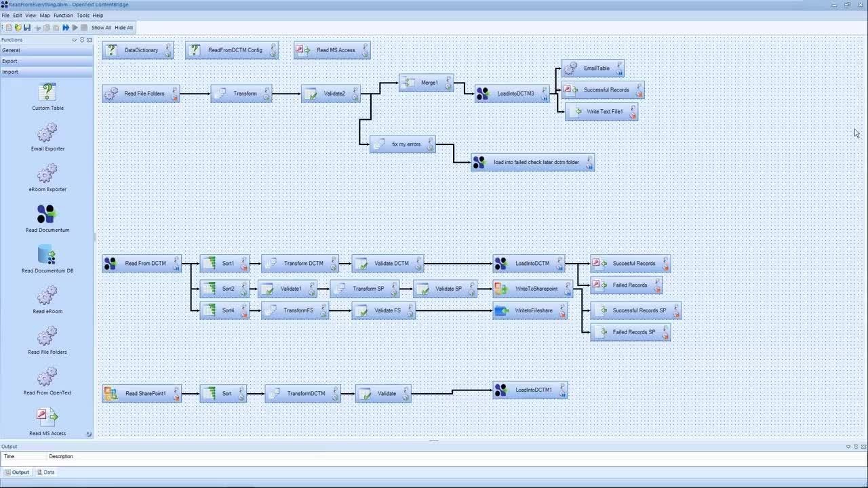The width and height of the screenshot is (868, 488).
Task: Expand the General functions section
Action: pos(47,50)
